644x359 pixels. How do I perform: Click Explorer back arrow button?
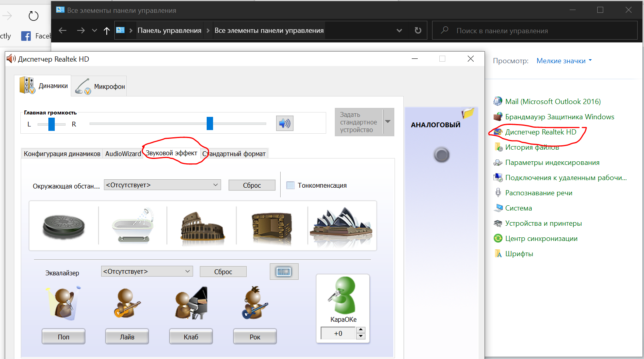[x=63, y=30]
